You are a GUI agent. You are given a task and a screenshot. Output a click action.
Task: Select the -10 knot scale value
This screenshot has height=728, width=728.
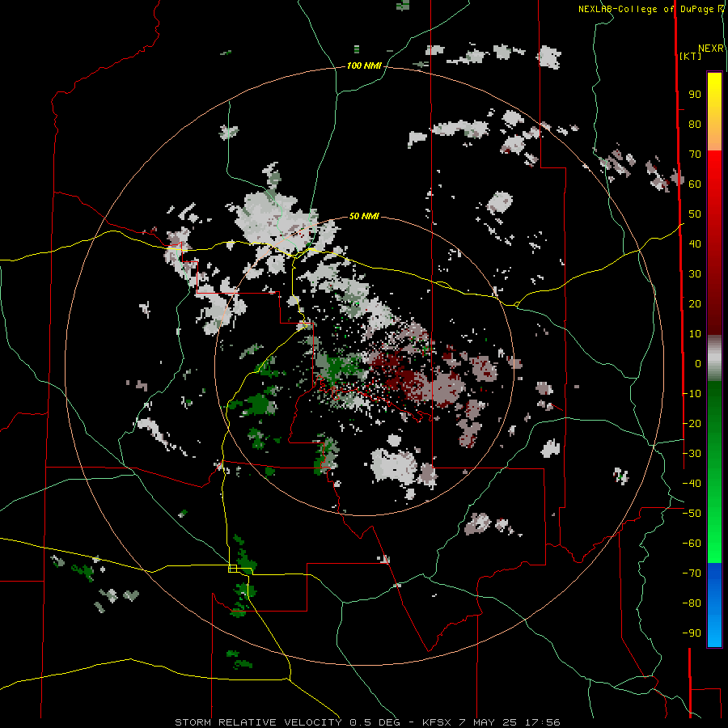tap(692, 394)
